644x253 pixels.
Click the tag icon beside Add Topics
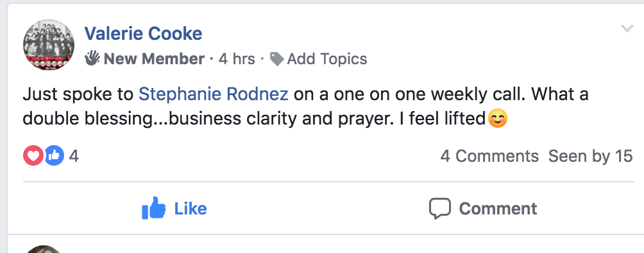(x=276, y=59)
